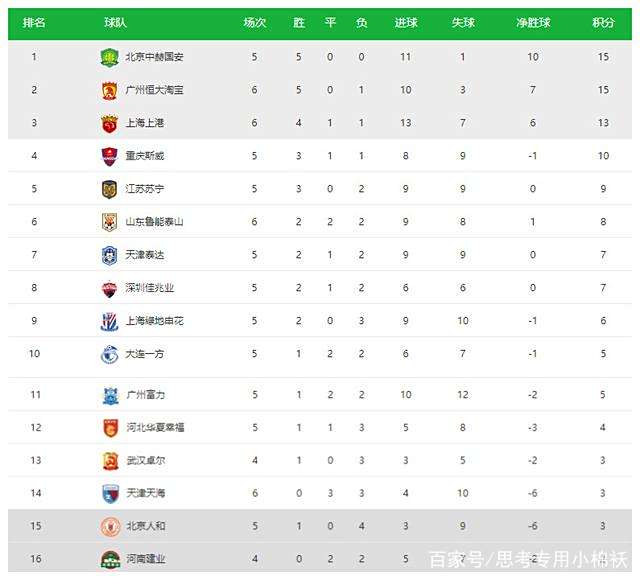Viewport: 640px width, 580px height.
Task: Click the 河南建业 team logo
Action: [110, 559]
